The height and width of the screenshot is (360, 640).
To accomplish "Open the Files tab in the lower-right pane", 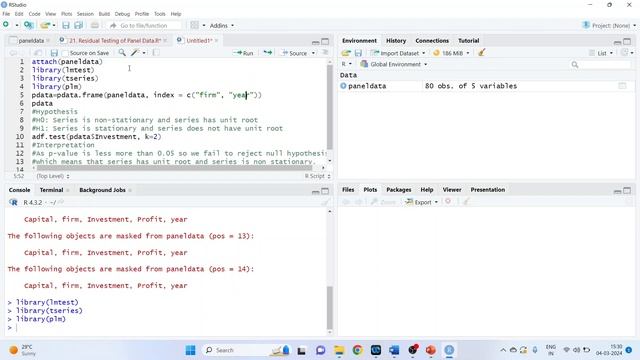I will [x=348, y=190].
